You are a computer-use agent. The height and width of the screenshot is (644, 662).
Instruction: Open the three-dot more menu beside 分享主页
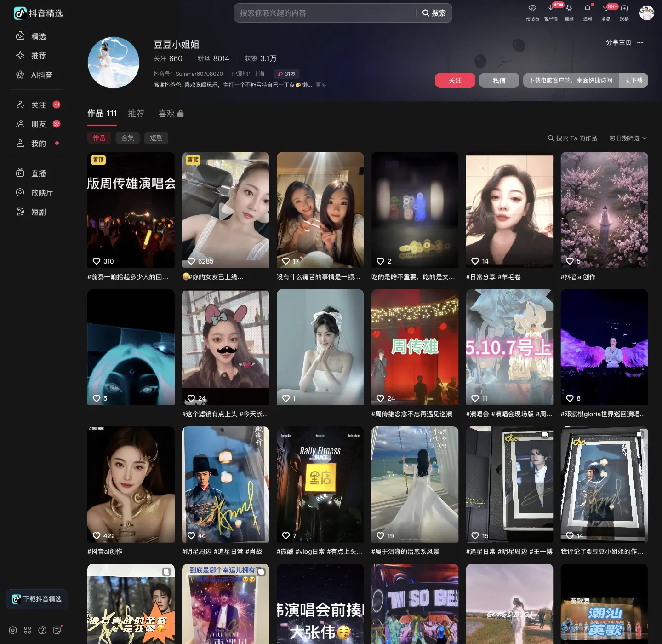tap(640, 42)
